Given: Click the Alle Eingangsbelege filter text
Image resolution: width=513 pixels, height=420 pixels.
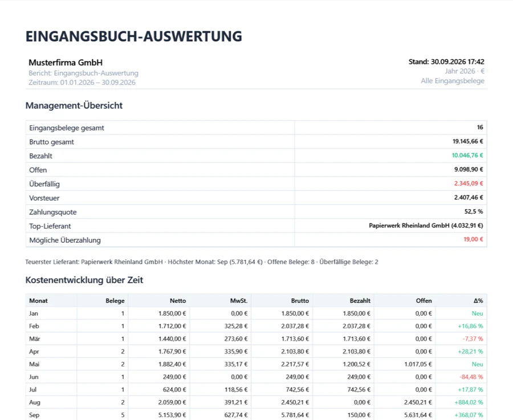Looking at the screenshot, I should tap(453, 81).
